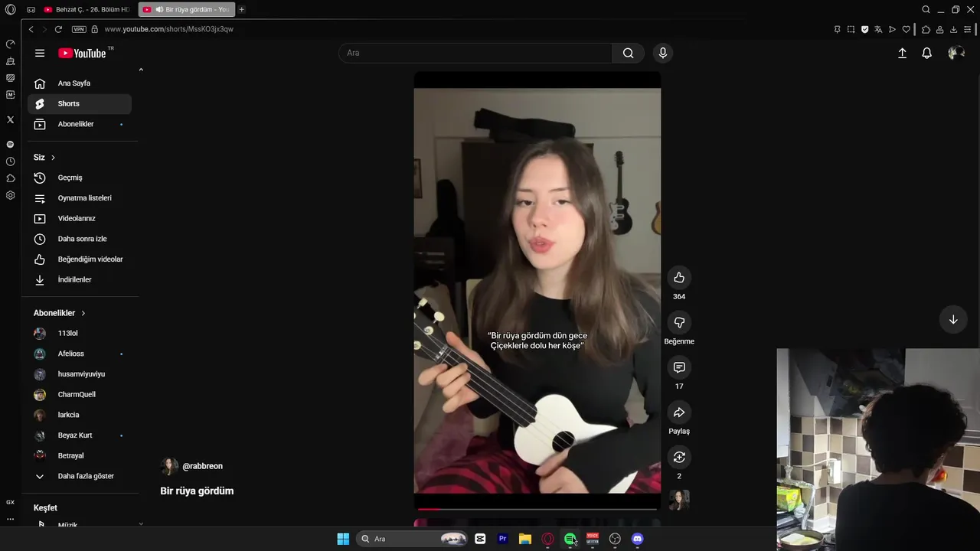Click the address bar URL
980x551 pixels.
click(168, 29)
